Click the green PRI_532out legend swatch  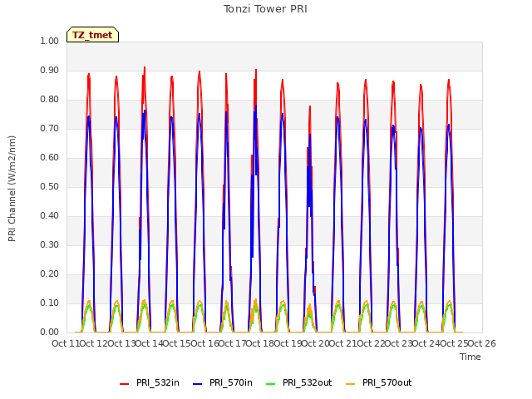(x=271, y=384)
